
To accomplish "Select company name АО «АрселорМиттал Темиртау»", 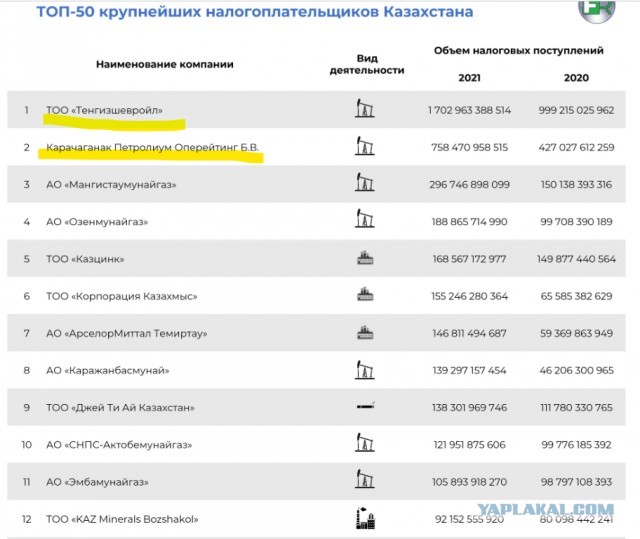I will (127, 333).
